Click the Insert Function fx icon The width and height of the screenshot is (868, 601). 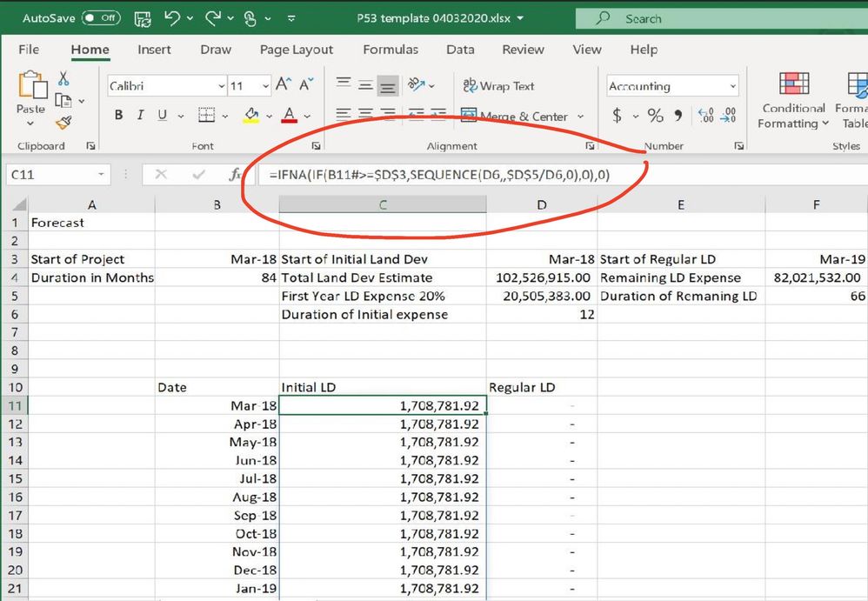pyautogui.click(x=235, y=175)
